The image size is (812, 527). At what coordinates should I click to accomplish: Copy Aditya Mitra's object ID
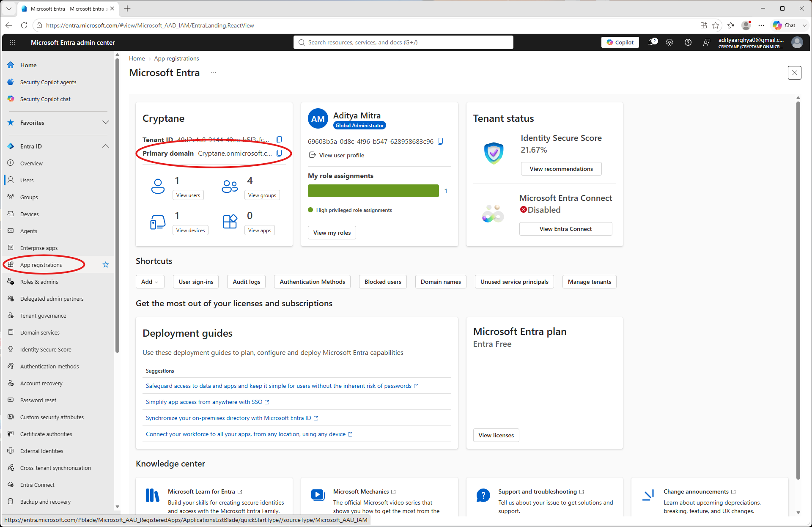440,141
